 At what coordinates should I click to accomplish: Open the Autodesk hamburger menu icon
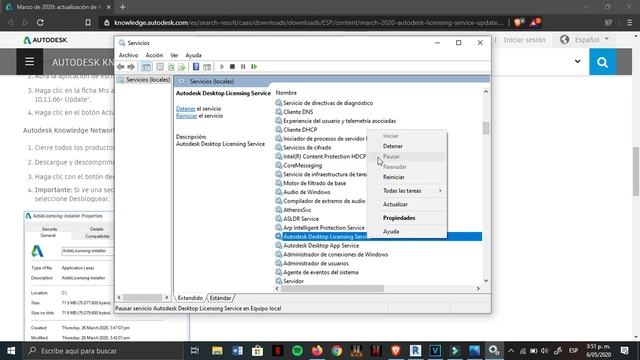29,62
